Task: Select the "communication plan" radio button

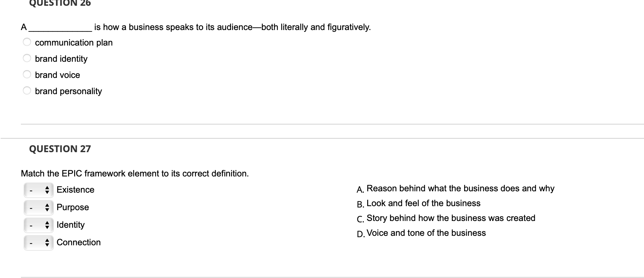Action: [27, 42]
